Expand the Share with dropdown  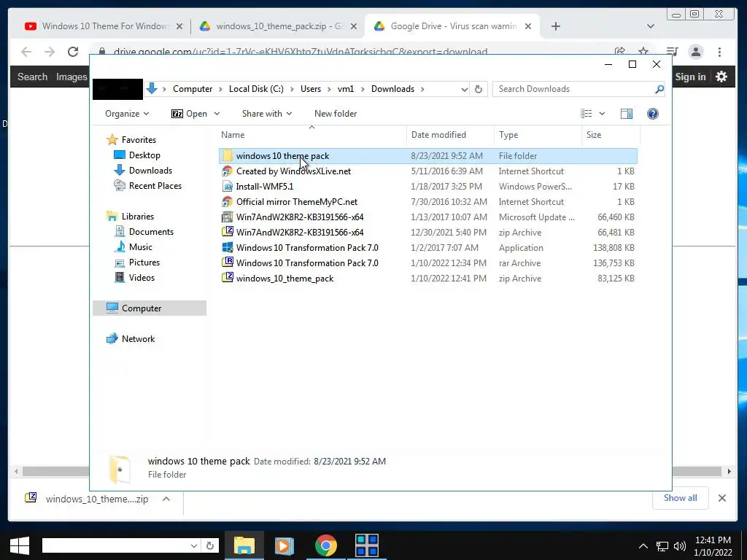pyautogui.click(x=267, y=114)
